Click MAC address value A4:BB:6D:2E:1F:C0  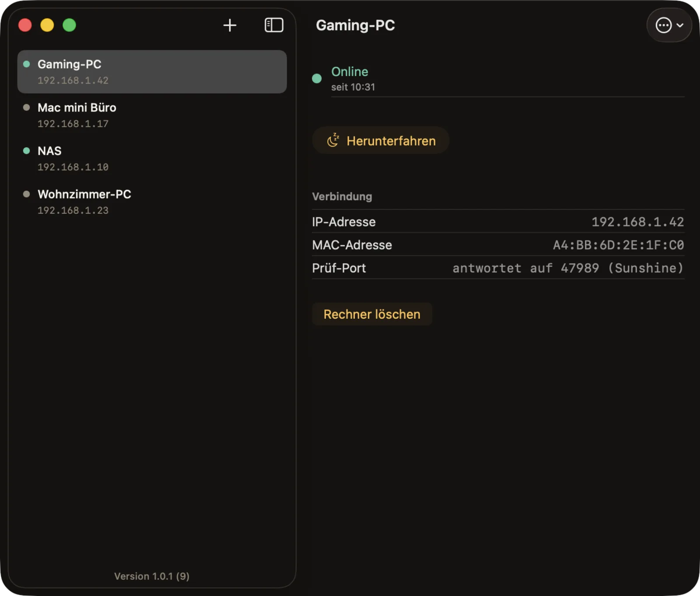[618, 245]
